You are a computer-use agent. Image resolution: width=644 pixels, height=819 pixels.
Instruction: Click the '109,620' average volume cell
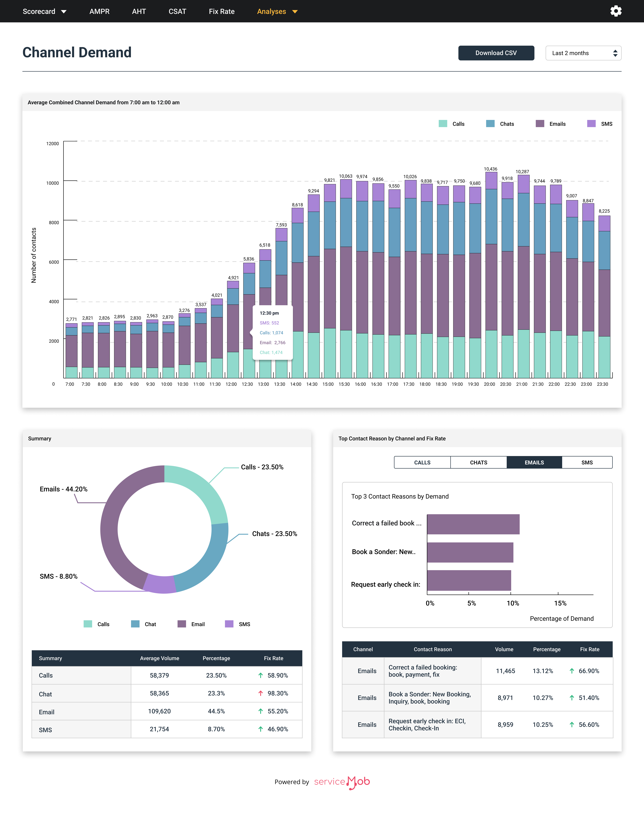160,711
